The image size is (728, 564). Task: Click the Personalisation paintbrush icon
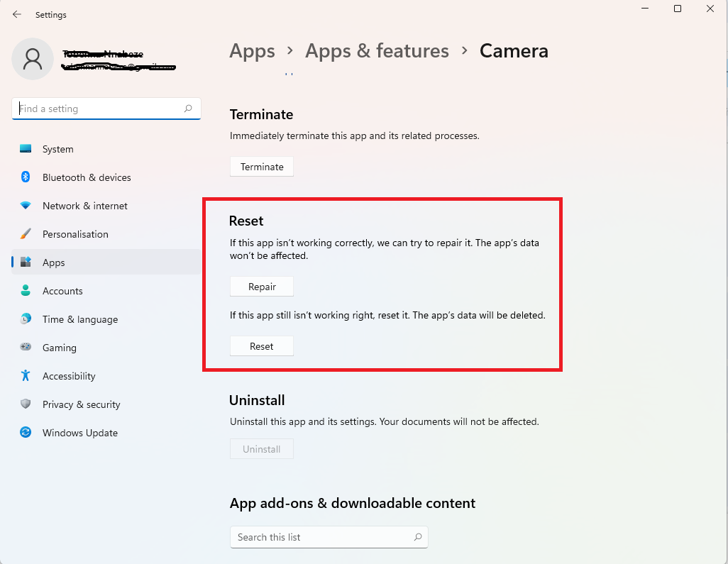pos(26,234)
